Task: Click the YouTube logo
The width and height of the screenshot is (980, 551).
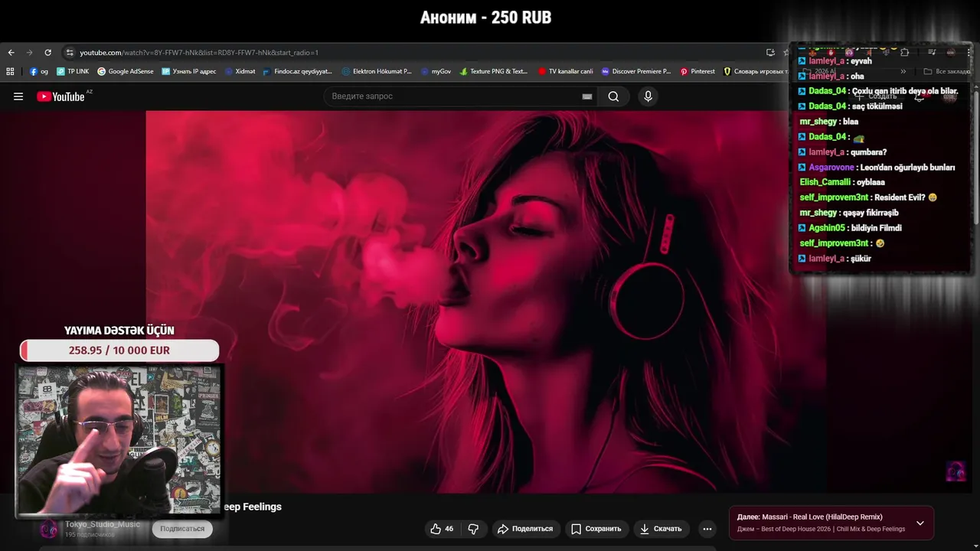Action: click(61, 96)
